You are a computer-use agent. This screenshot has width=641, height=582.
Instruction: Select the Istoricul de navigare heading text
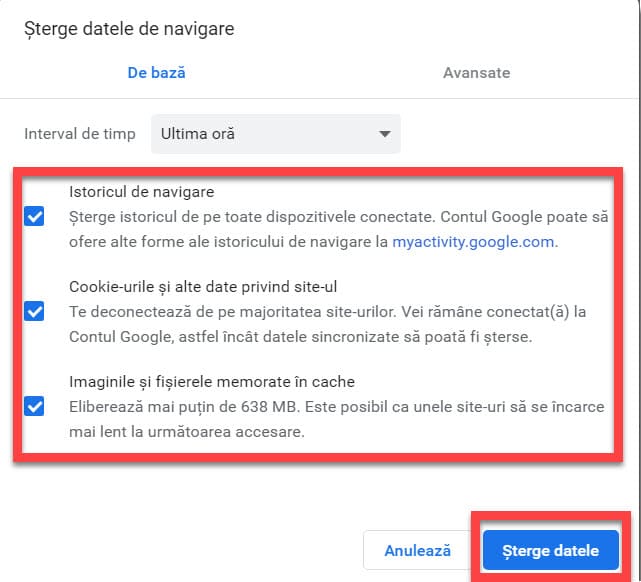coord(142,191)
